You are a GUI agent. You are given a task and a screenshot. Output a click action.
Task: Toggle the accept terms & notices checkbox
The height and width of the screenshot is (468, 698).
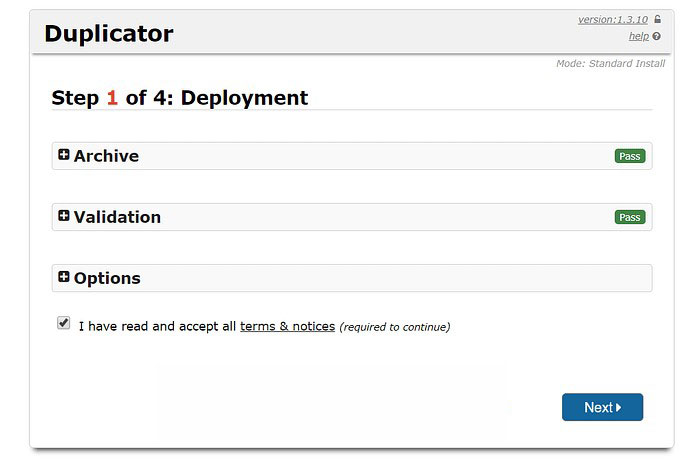pos(64,323)
